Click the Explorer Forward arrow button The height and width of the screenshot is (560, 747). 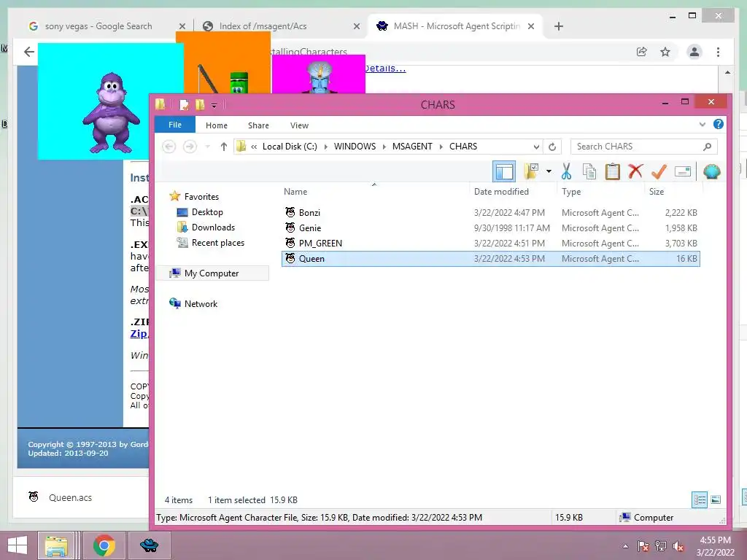coord(190,147)
